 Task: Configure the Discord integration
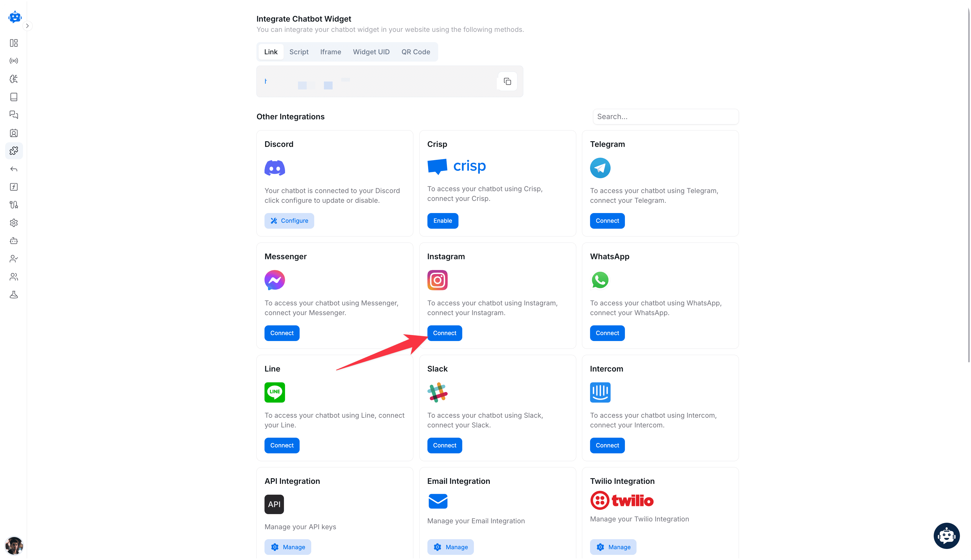coord(289,220)
